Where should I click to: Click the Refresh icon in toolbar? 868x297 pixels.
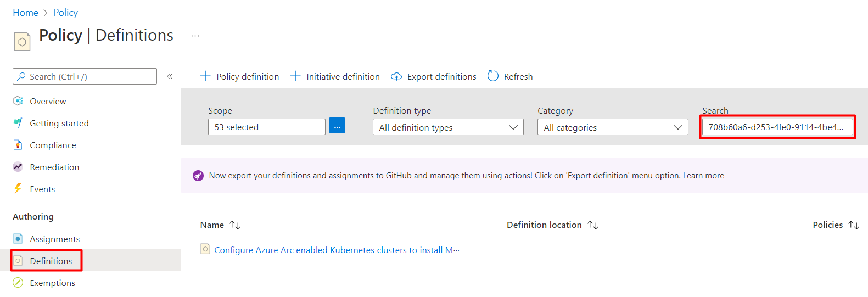(493, 76)
